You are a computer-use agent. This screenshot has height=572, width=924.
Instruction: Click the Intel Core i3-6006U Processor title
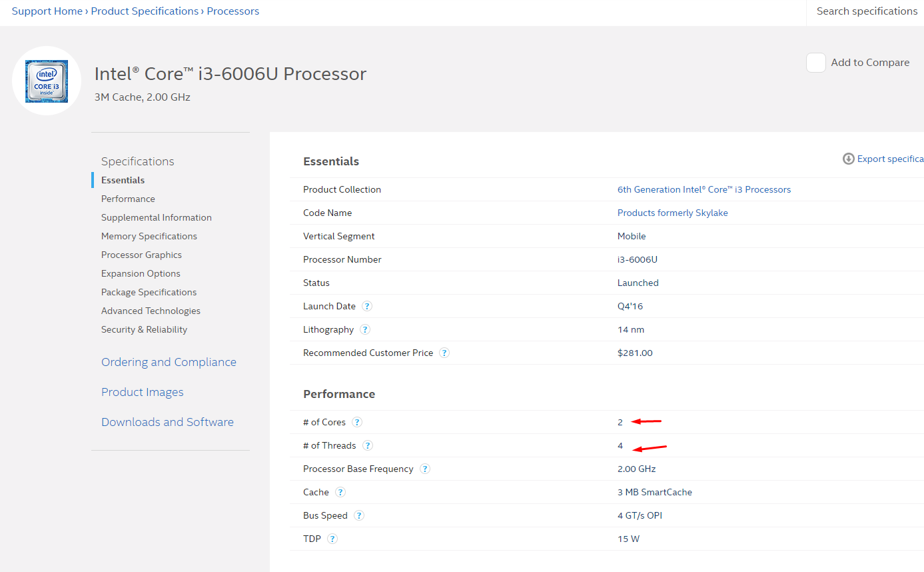coord(231,73)
